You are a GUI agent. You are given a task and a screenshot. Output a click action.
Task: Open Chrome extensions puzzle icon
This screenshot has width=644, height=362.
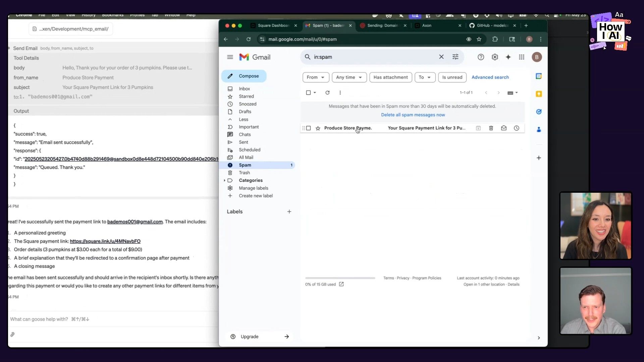click(495, 39)
